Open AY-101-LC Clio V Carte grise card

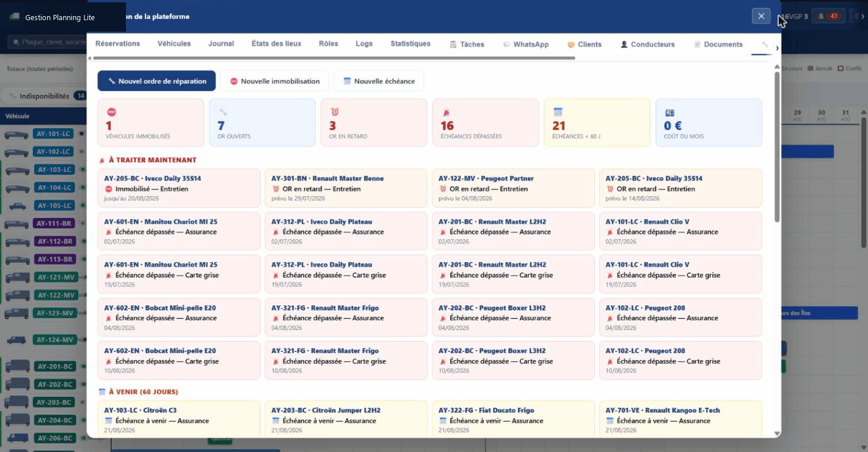680,274
